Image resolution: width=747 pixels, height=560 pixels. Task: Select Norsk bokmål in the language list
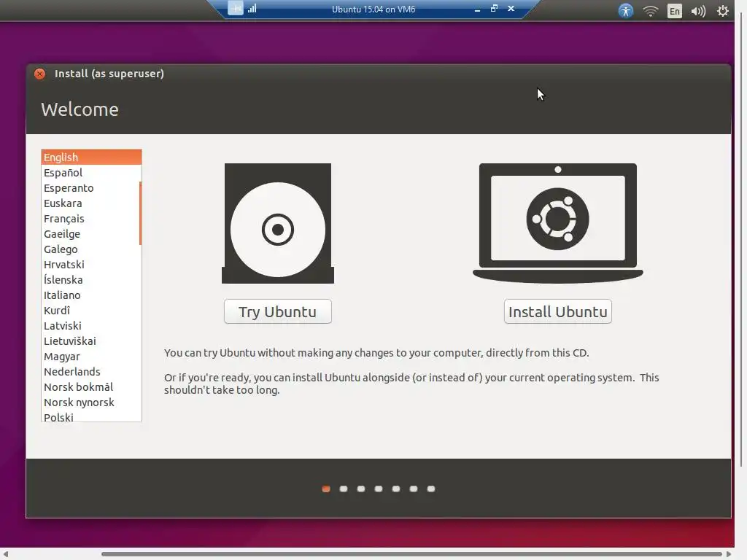(90, 386)
